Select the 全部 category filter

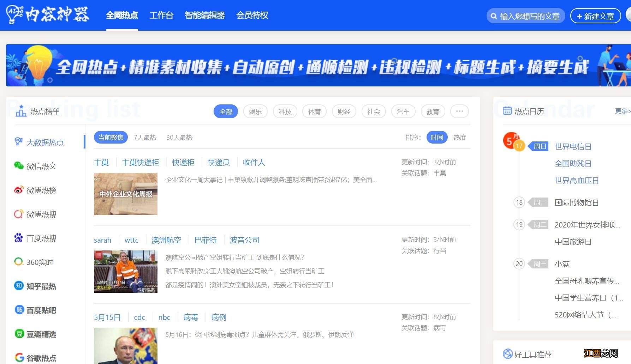(226, 111)
